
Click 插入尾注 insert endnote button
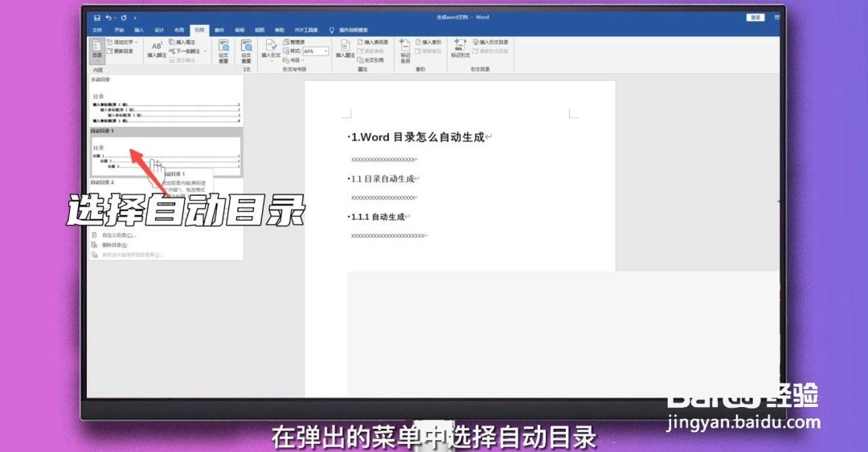(182, 42)
